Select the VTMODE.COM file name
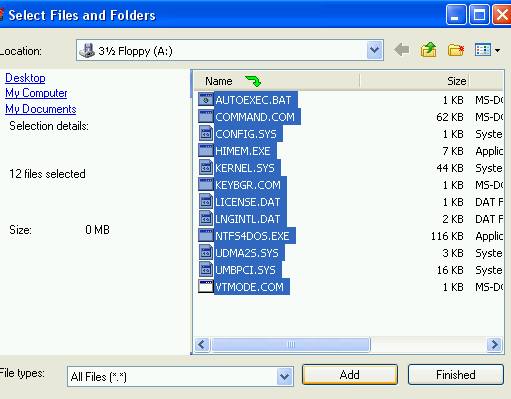 pos(249,287)
